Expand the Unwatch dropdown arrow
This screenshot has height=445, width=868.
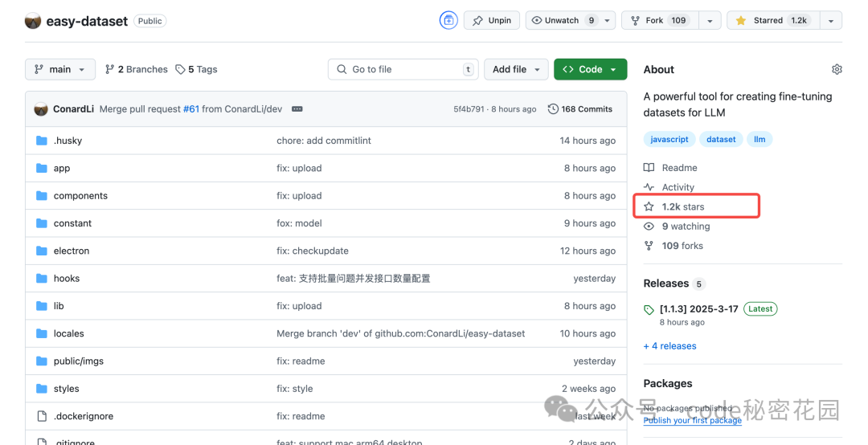point(608,20)
